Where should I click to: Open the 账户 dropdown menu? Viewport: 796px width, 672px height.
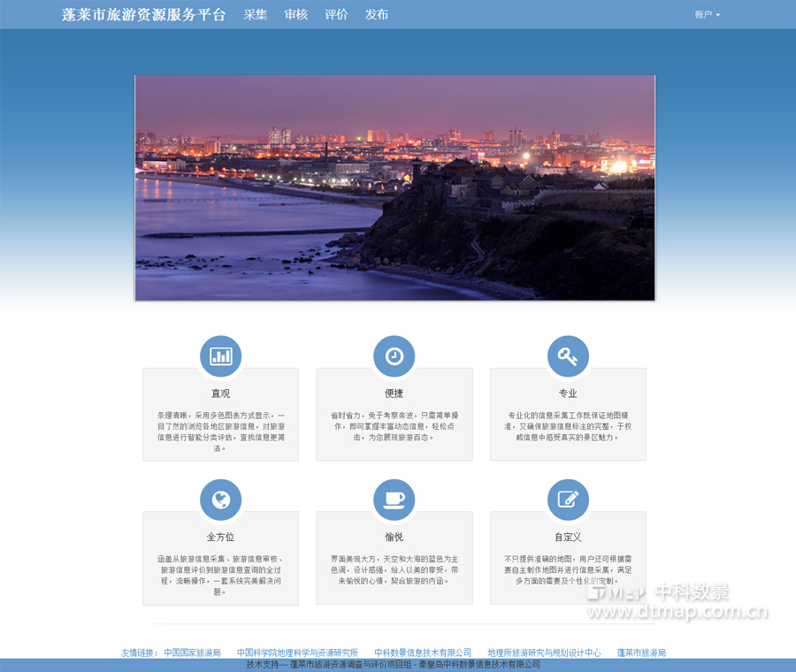coord(707,14)
